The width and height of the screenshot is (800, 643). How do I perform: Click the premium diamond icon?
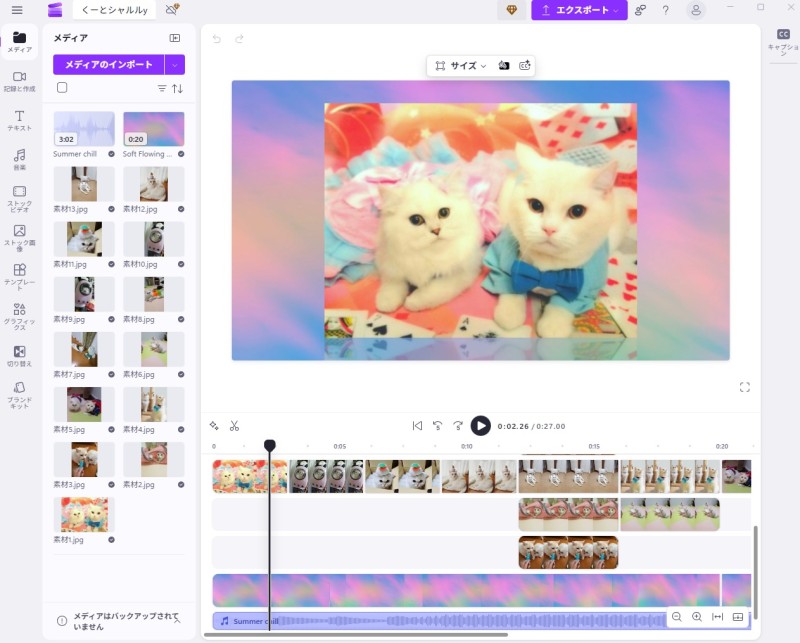coord(512,10)
